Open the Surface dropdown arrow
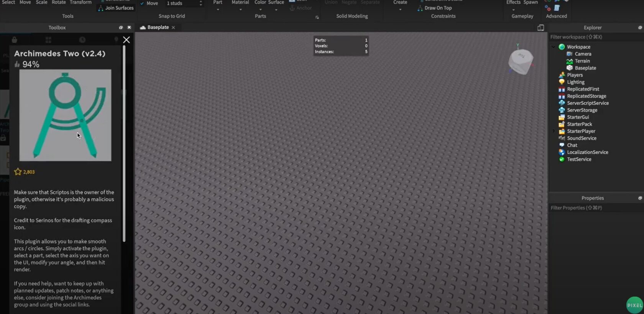 pyautogui.click(x=276, y=10)
